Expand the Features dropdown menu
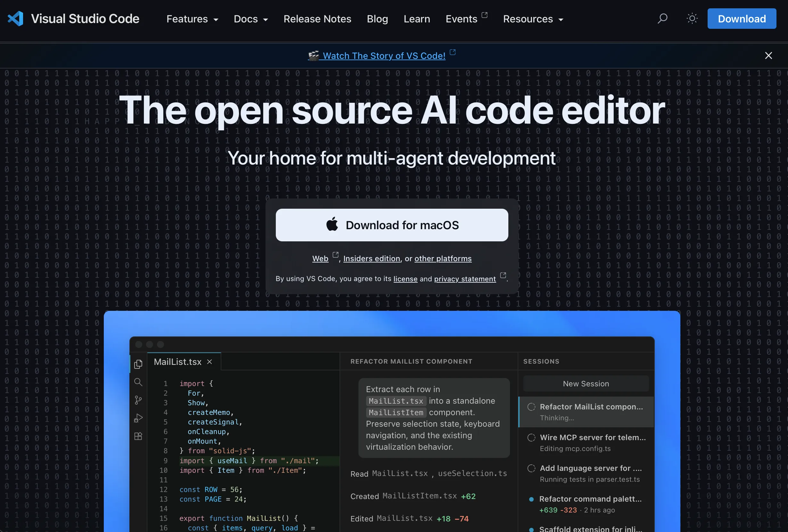This screenshot has width=788, height=532. tap(192, 19)
